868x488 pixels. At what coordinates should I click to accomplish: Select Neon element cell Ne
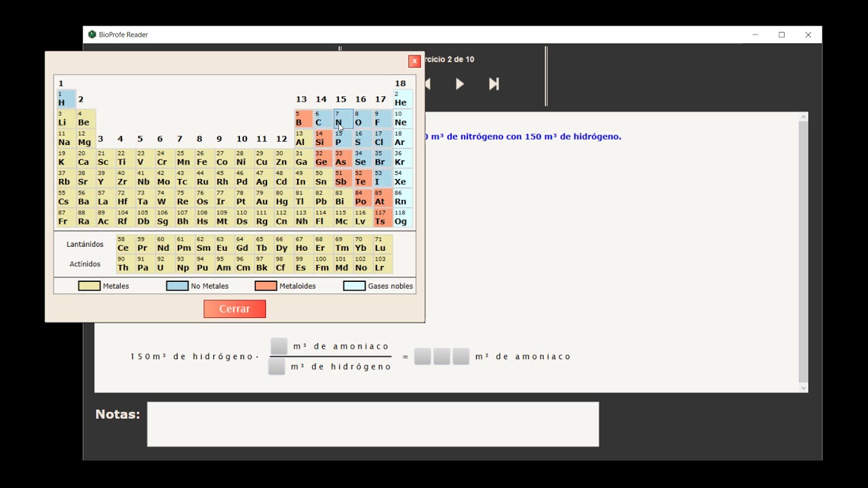[403, 119]
